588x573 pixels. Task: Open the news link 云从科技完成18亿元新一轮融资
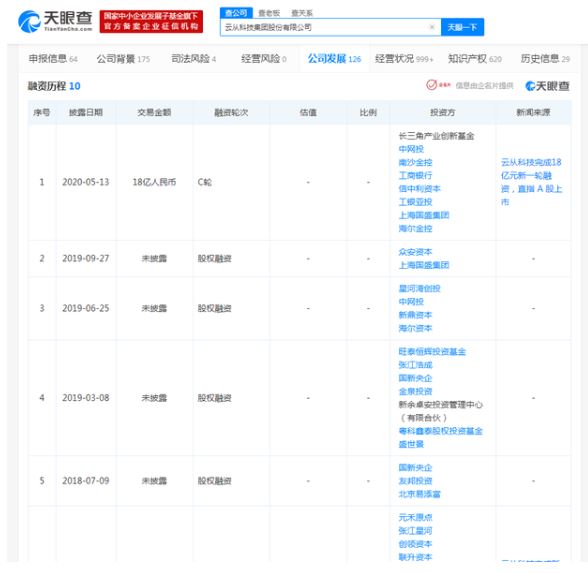point(531,182)
